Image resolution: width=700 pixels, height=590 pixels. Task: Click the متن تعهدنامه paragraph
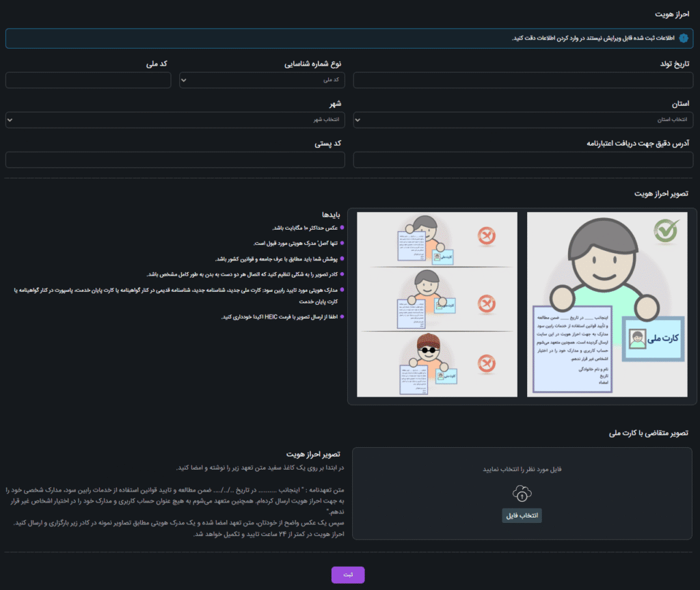(175, 501)
